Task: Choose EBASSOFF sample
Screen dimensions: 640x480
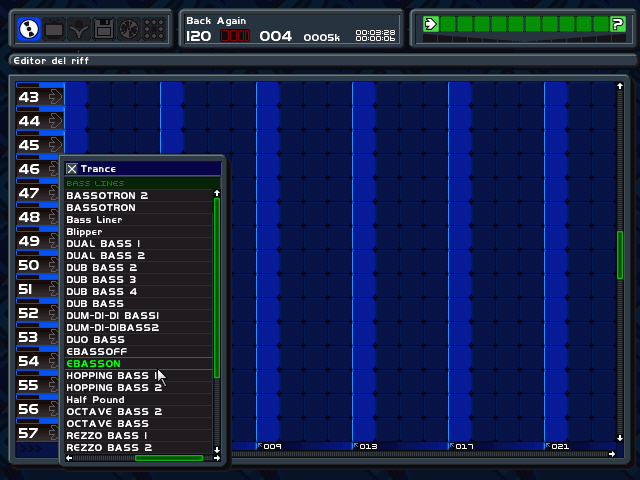Action: (138, 351)
